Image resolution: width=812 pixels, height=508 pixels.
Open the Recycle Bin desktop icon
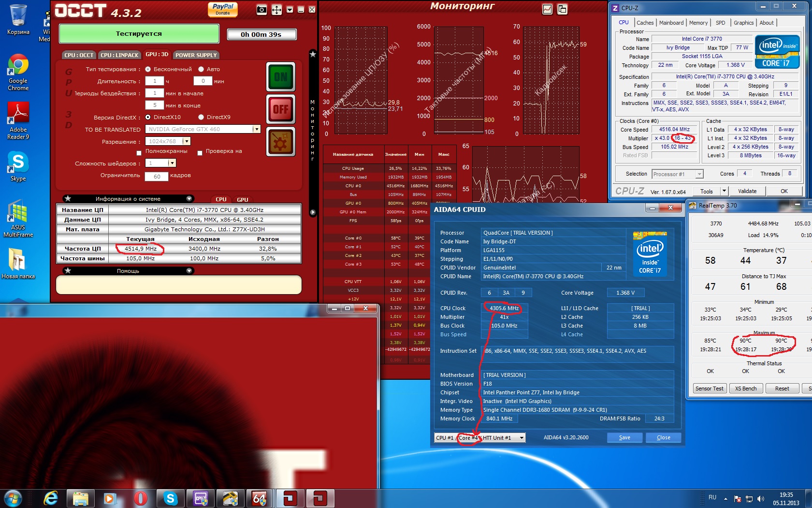[x=18, y=20]
